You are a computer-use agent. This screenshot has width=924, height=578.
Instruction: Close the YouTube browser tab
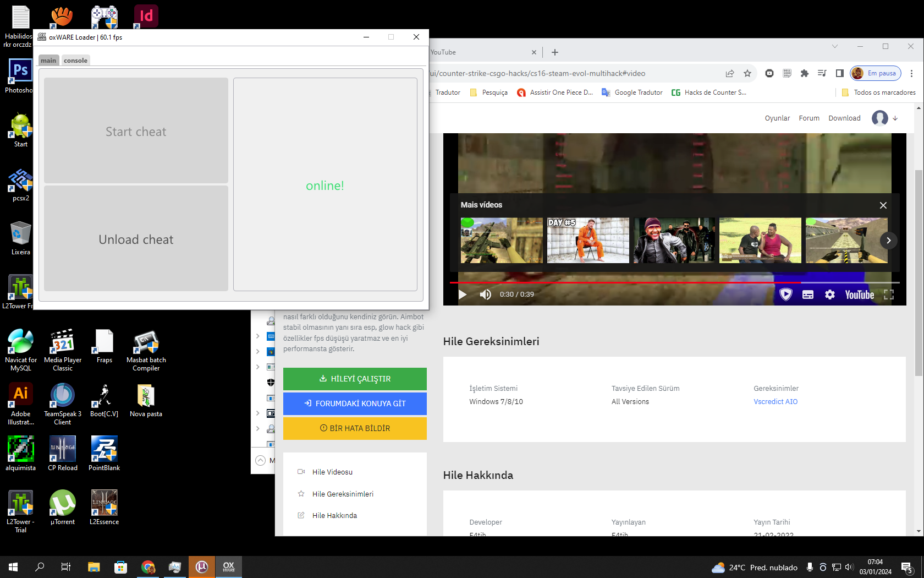coord(533,52)
